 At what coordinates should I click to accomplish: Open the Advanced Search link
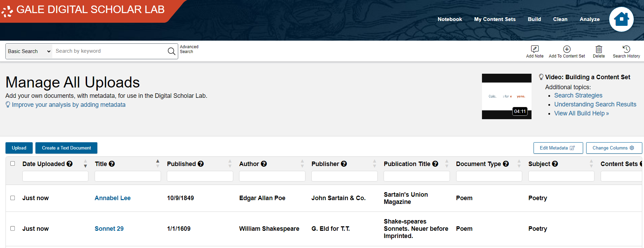[x=189, y=49]
